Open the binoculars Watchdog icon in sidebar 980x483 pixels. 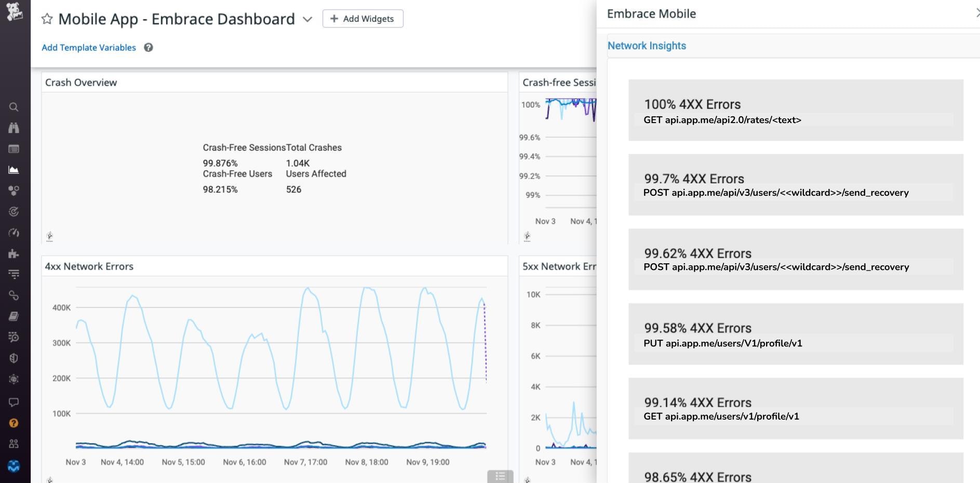point(14,128)
